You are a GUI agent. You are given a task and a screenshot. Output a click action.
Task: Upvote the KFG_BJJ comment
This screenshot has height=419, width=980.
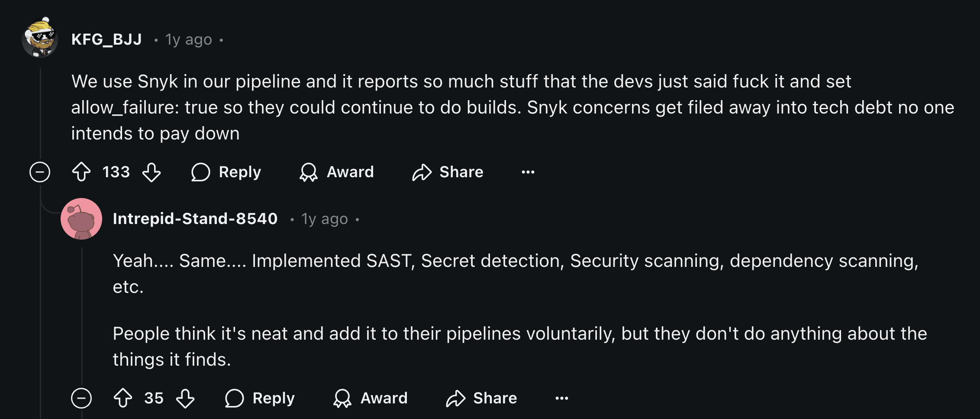[x=81, y=172]
